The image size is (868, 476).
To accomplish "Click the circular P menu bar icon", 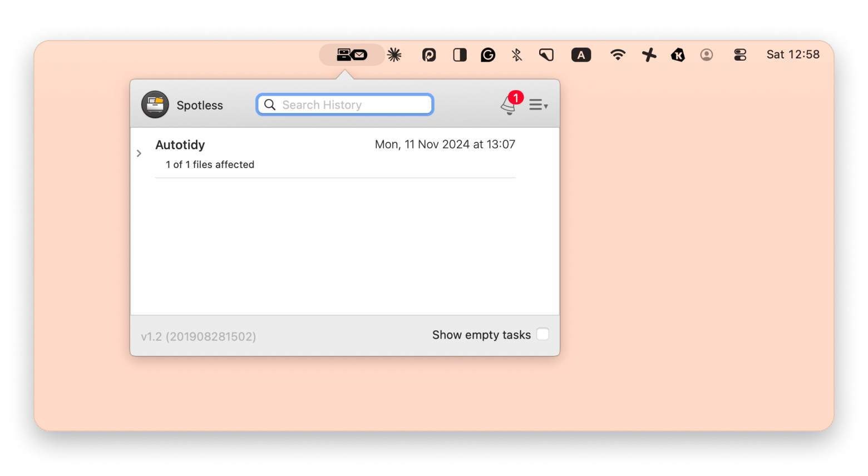I will [x=429, y=54].
